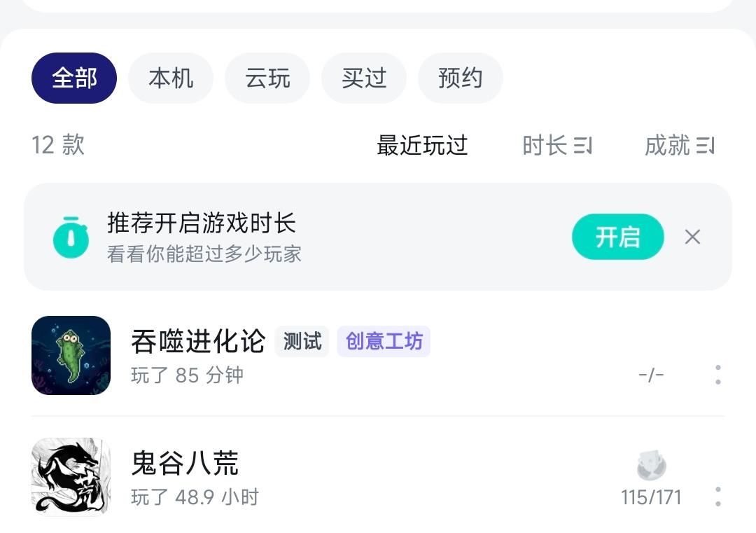Tap the green stopwatch timer icon
756x533 pixels.
pyautogui.click(x=71, y=237)
